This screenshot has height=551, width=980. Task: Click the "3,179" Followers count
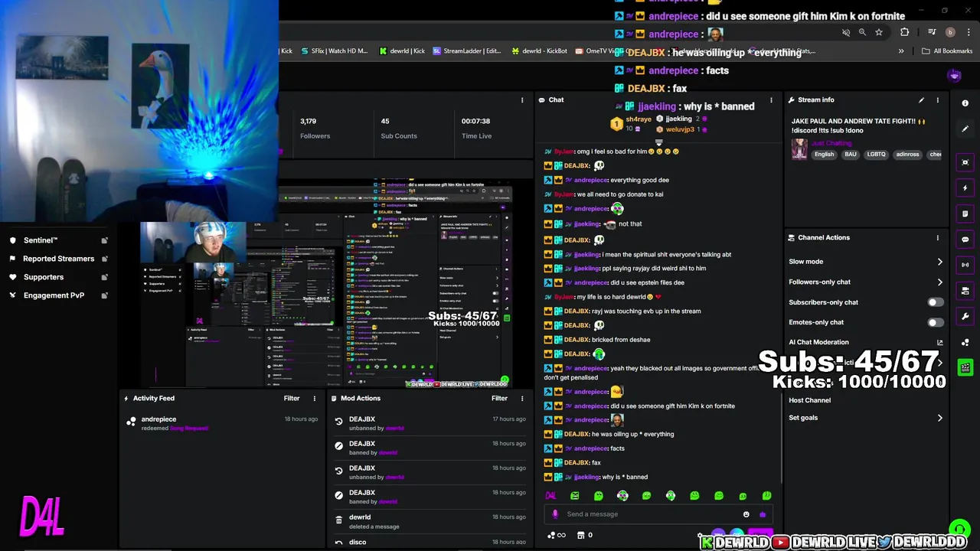click(x=308, y=121)
